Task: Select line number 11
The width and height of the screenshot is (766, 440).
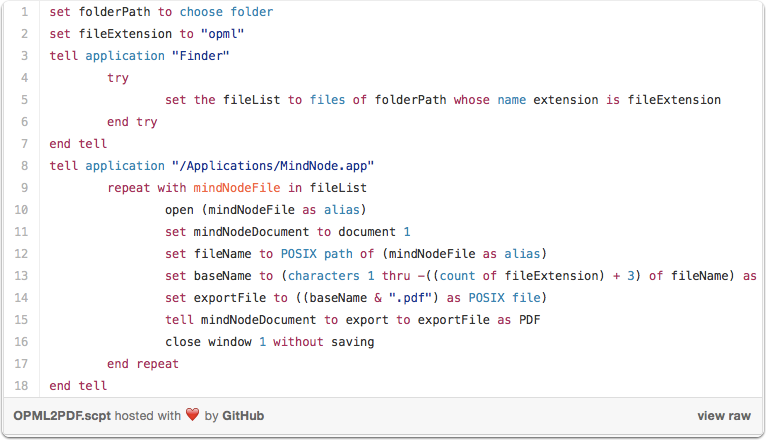Action: tap(21, 231)
